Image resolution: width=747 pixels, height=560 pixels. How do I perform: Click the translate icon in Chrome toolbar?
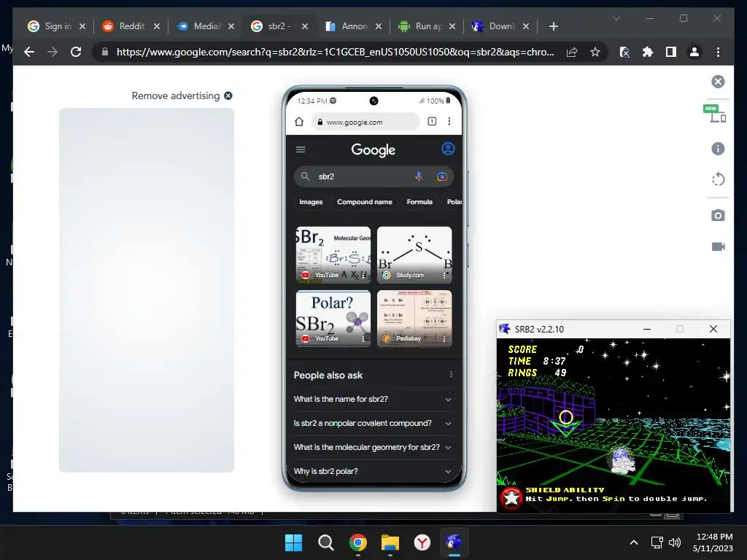[x=624, y=52]
